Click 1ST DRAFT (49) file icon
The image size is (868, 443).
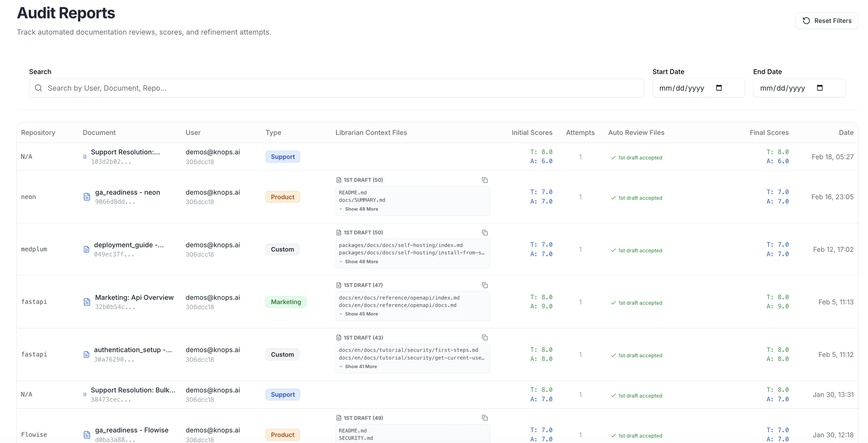[339, 418]
